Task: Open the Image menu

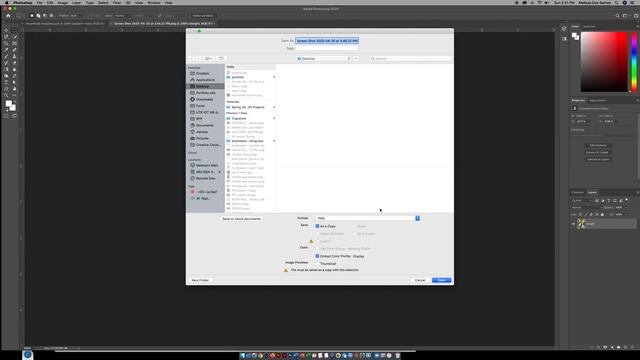Action: tap(62, 2)
